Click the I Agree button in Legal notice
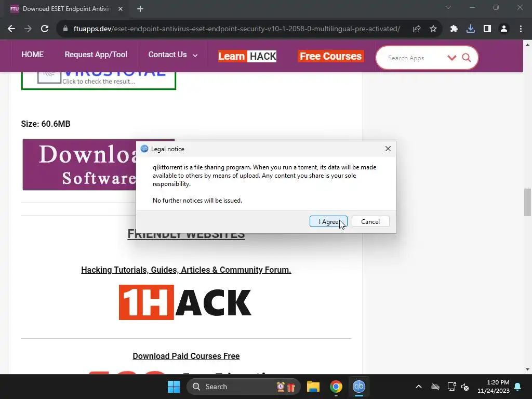Viewport: 532px width, 399px height. click(x=328, y=221)
